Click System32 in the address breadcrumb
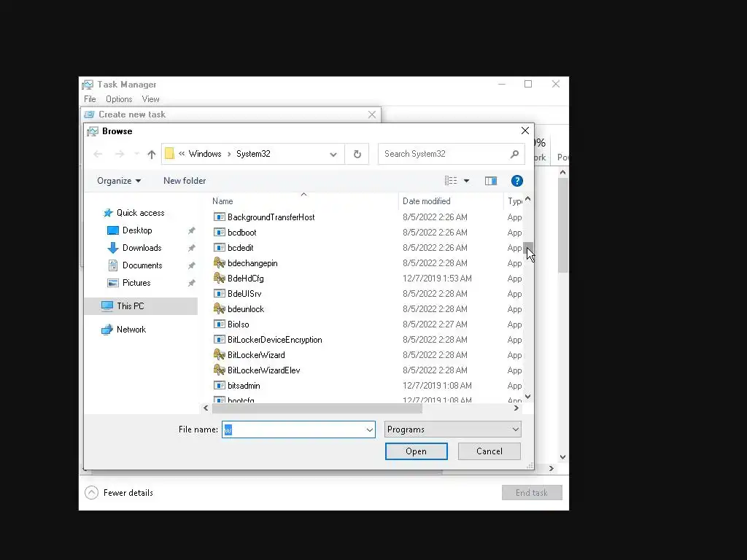Screen dimensions: 747x560 253,154
